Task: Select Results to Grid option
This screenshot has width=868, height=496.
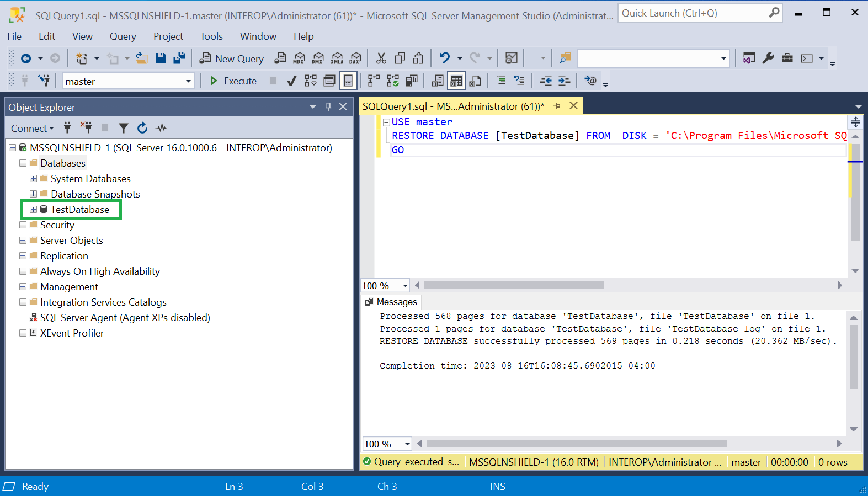Action: (456, 81)
